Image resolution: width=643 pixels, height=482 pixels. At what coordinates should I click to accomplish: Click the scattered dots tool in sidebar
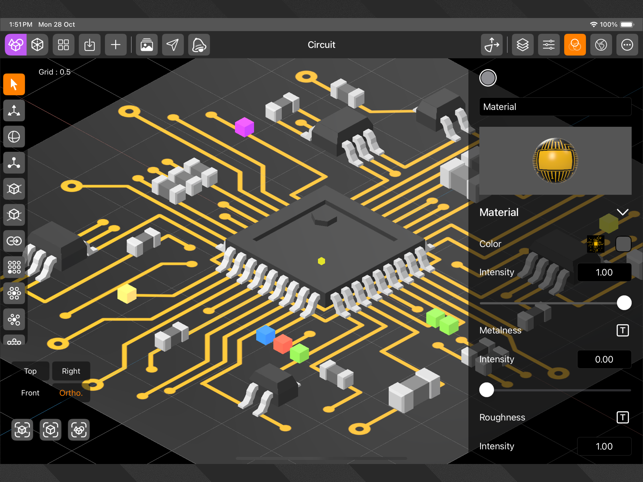(x=14, y=319)
